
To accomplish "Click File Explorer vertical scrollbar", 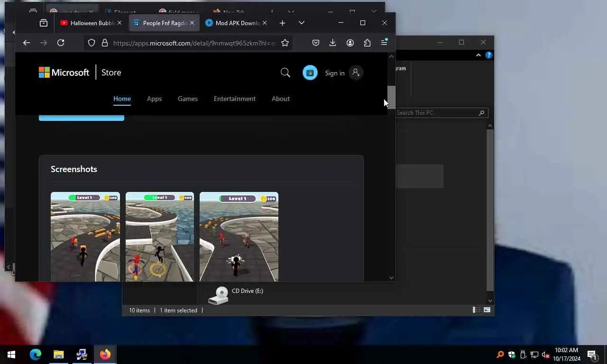I will (x=490, y=210).
